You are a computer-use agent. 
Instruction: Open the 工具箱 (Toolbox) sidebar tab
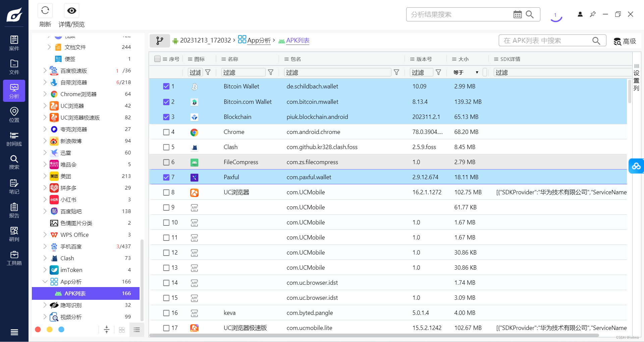[14, 258]
